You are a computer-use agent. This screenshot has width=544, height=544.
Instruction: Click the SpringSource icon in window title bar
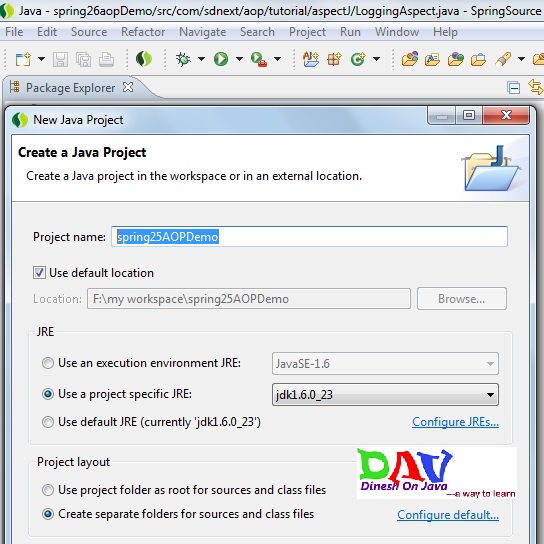pyautogui.click(x=7, y=11)
